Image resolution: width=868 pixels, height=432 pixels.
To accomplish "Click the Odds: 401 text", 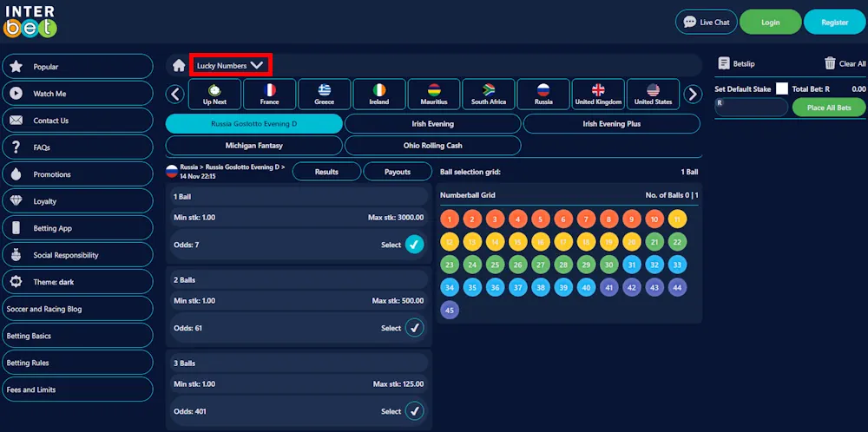I will point(190,411).
